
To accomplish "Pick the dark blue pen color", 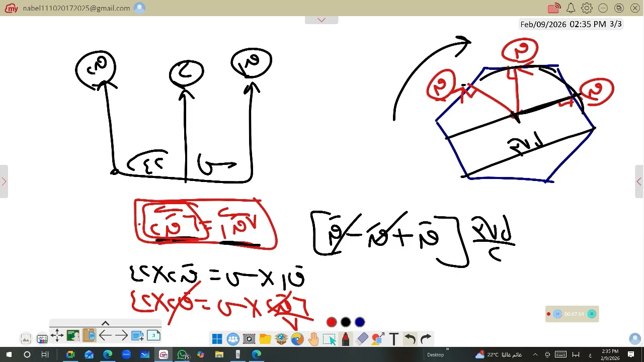I will tap(360, 322).
